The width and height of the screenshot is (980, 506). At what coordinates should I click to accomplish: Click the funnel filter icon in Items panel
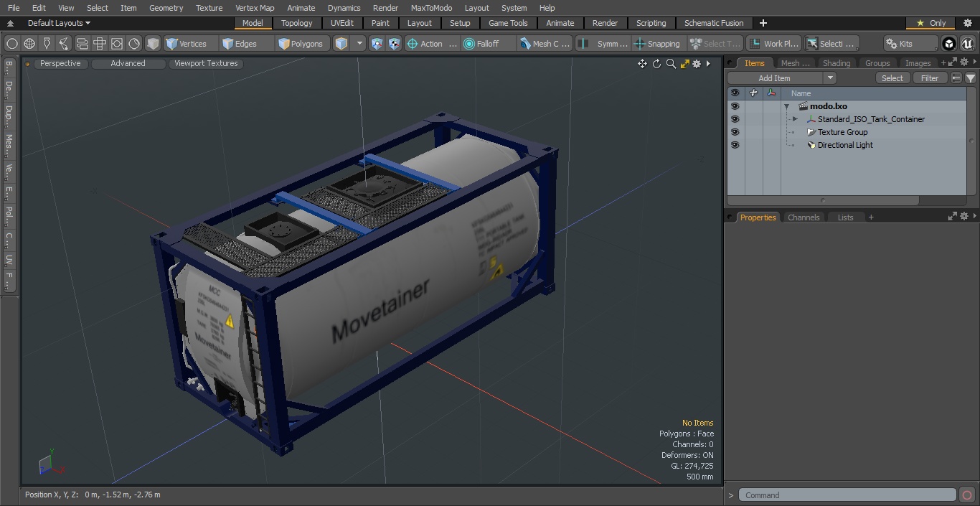pyautogui.click(x=970, y=78)
